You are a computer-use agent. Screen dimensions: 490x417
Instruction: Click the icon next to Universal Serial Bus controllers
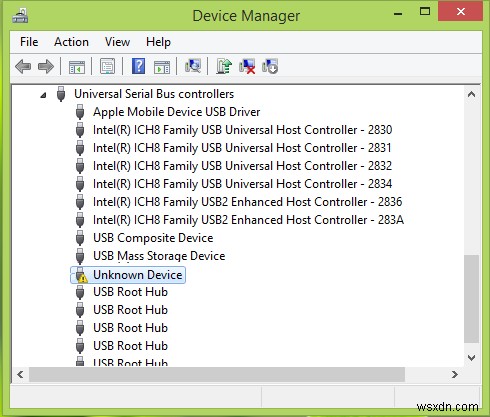tap(61, 94)
